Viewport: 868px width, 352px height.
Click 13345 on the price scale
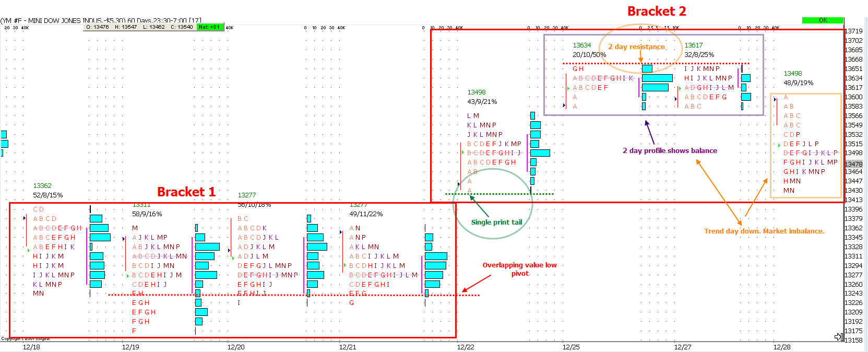point(854,238)
